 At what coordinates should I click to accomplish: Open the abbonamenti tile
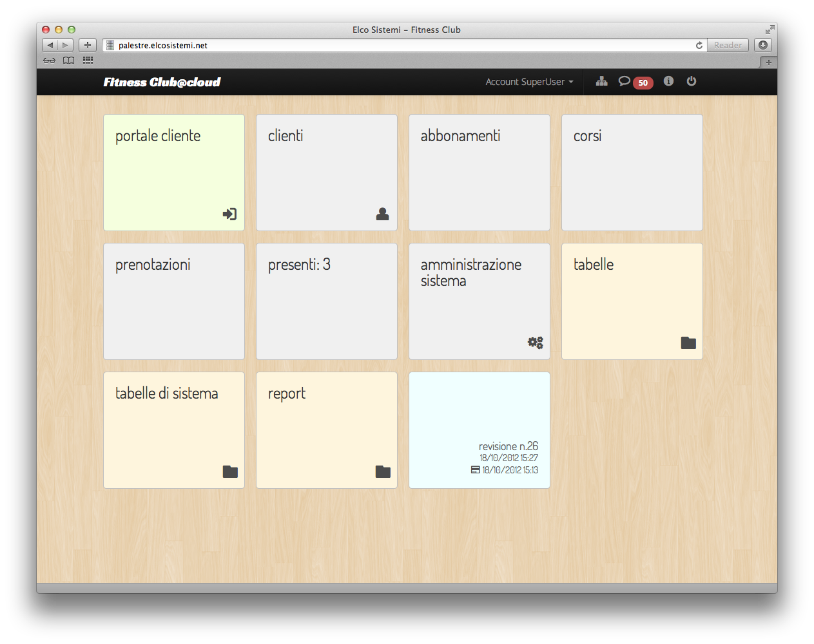[480, 173]
